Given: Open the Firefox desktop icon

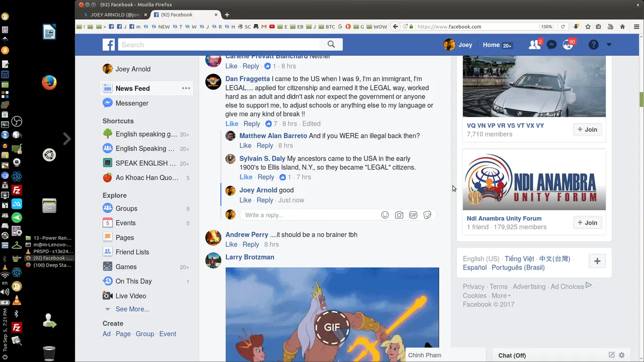Looking at the screenshot, I should click(49, 82).
